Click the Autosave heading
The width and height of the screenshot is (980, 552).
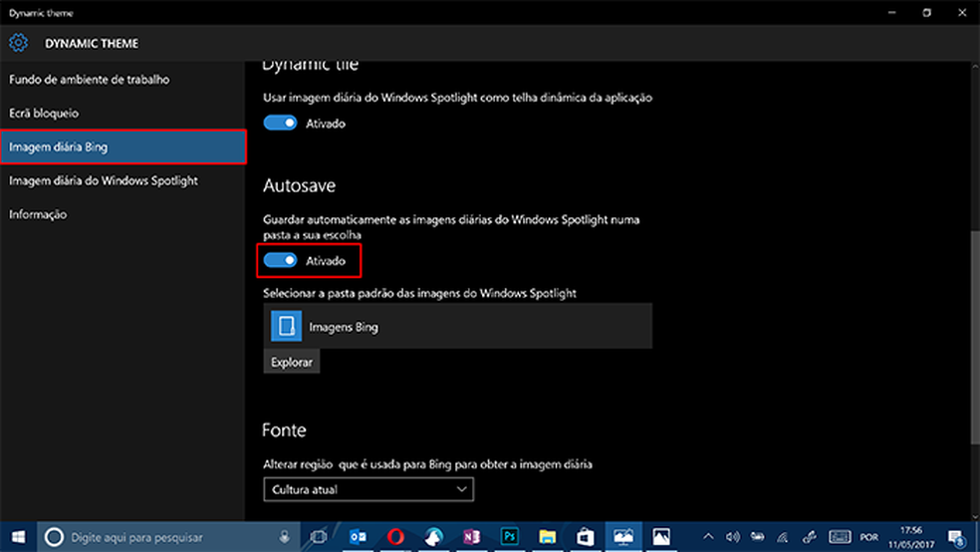(299, 185)
